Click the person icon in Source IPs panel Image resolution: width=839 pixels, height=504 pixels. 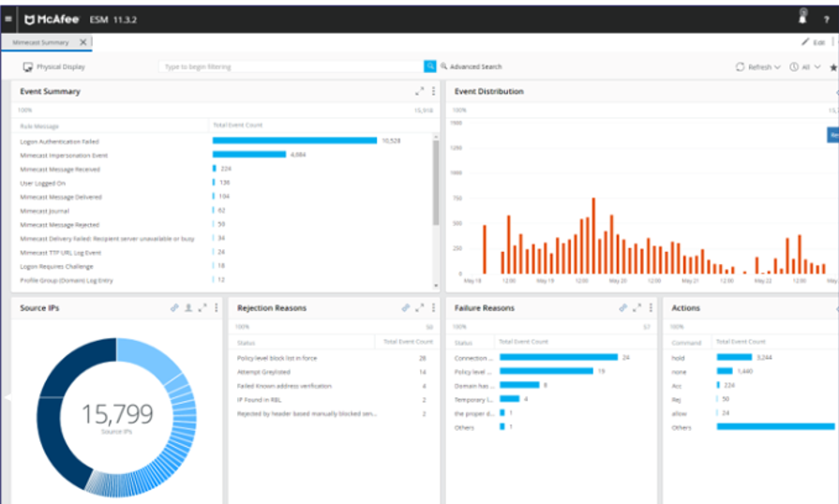pos(188,308)
